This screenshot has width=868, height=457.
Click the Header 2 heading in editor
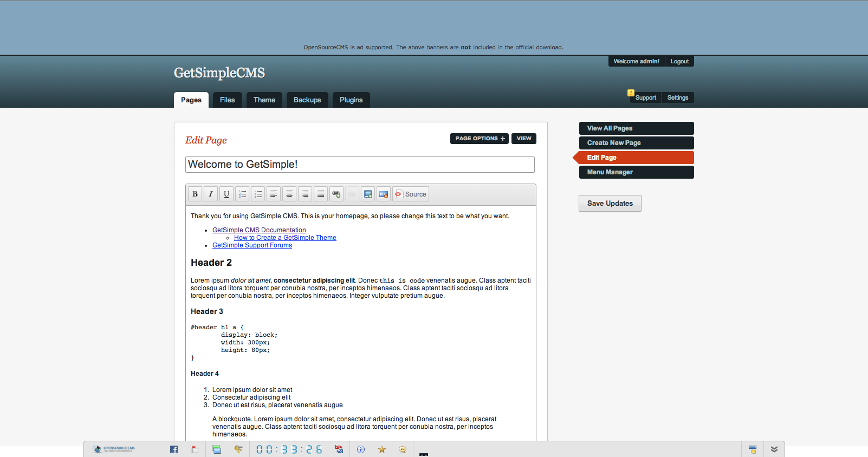tap(211, 263)
